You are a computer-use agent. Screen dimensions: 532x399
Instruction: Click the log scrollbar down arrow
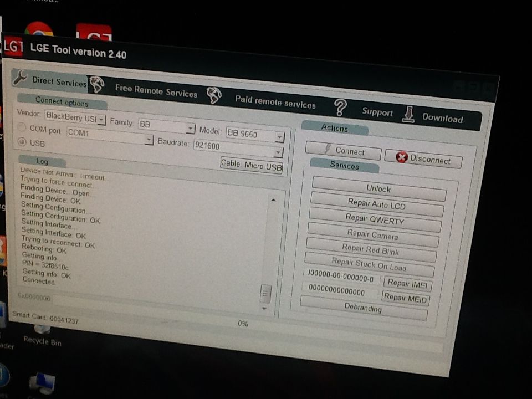coord(264,309)
